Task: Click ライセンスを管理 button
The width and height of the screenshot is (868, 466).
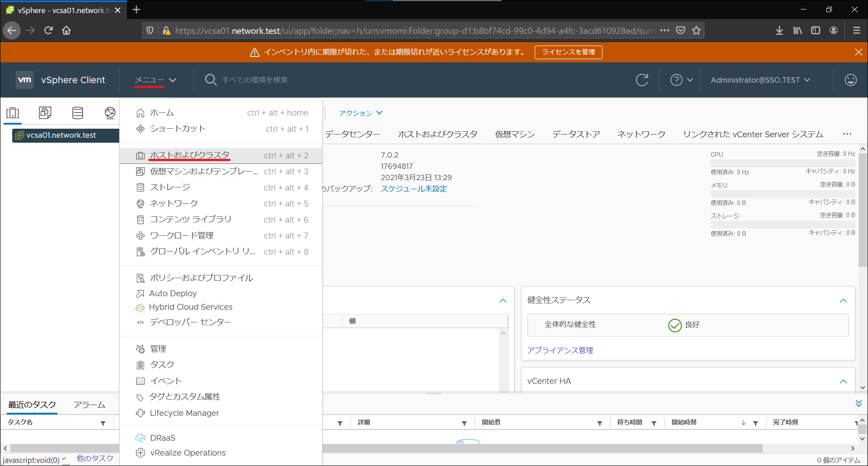Action: 568,52
